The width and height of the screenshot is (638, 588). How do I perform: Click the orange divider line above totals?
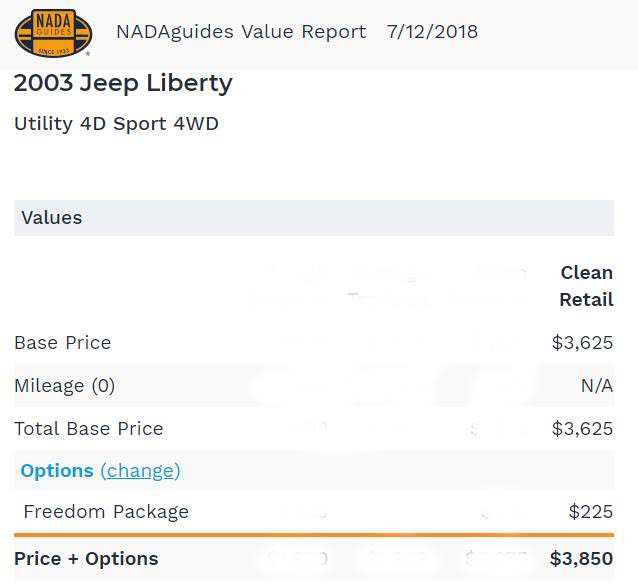pos(314,535)
